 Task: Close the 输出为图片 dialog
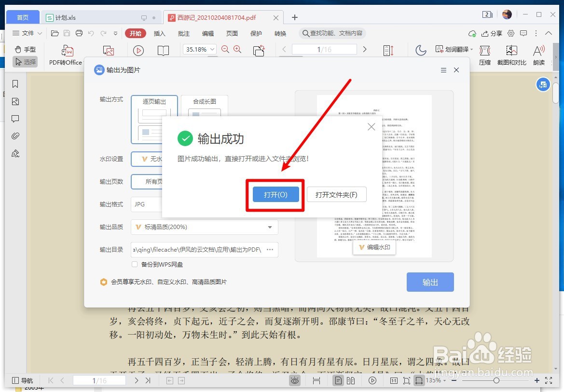456,70
